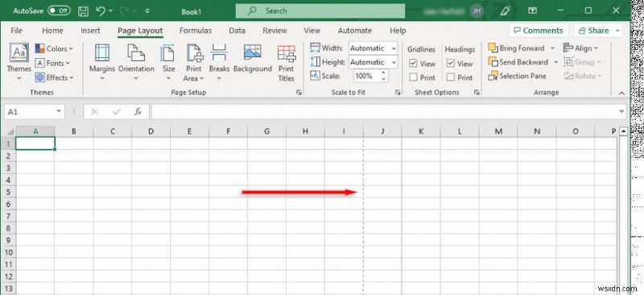Click the pen Coming Soon icon

coord(506,11)
